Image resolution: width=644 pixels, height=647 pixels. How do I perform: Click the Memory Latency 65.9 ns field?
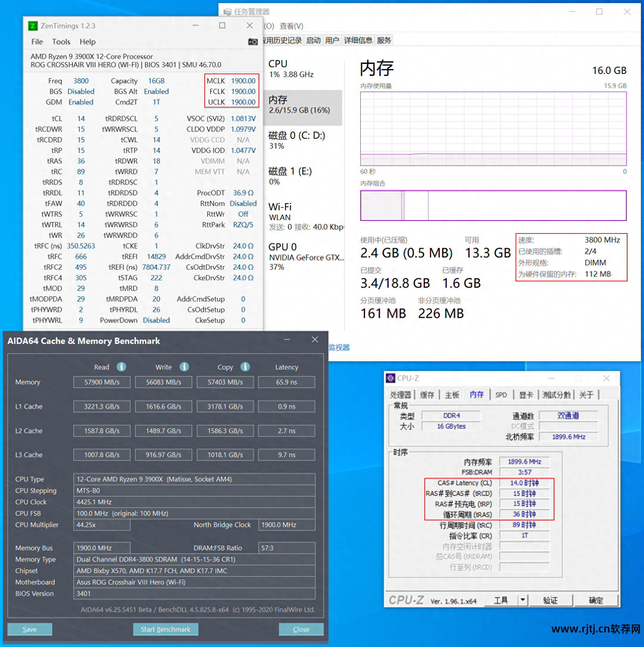click(x=287, y=382)
